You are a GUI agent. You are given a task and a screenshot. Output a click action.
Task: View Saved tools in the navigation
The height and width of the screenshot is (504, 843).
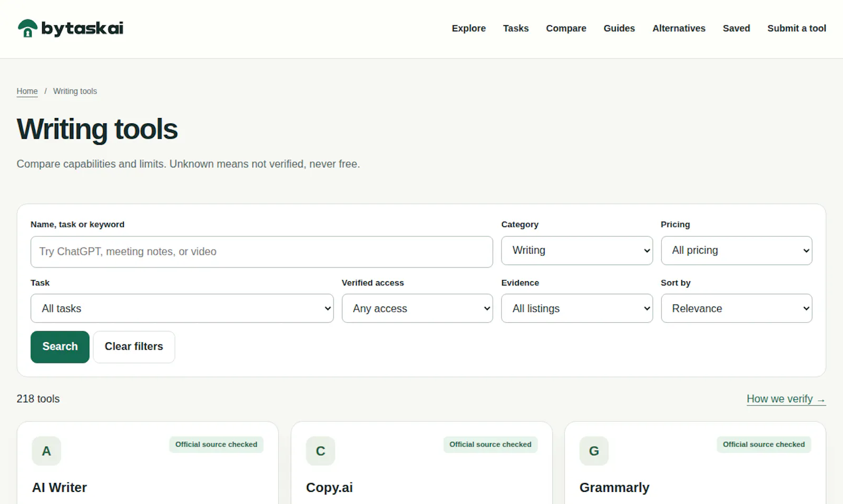(736, 28)
